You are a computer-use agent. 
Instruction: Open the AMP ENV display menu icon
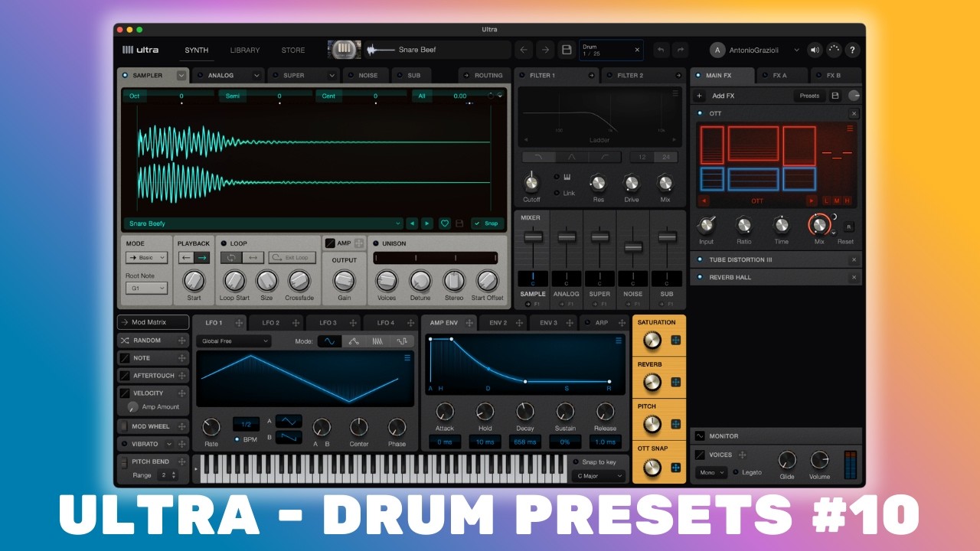(618, 341)
